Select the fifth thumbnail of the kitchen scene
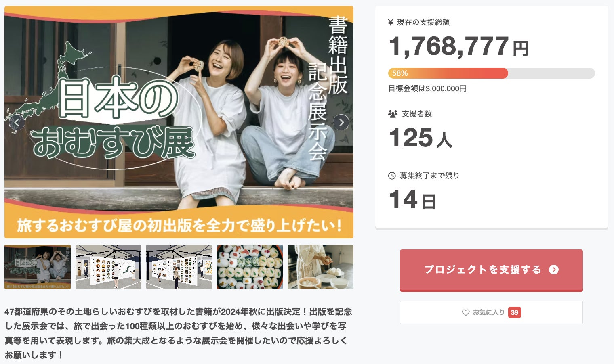The width and height of the screenshot is (614, 364). click(x=320, y=267)
